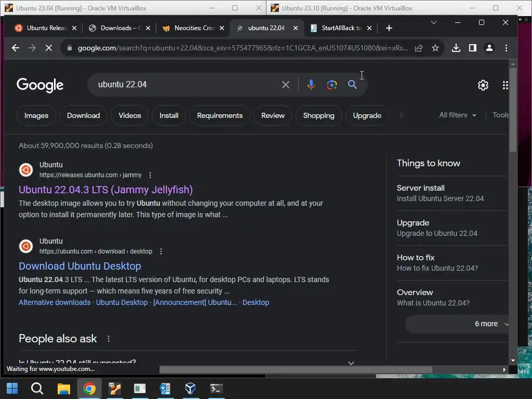The image size is (532, 399).
Task: Go back using the browser back arrow
Action: click(15, 48)
